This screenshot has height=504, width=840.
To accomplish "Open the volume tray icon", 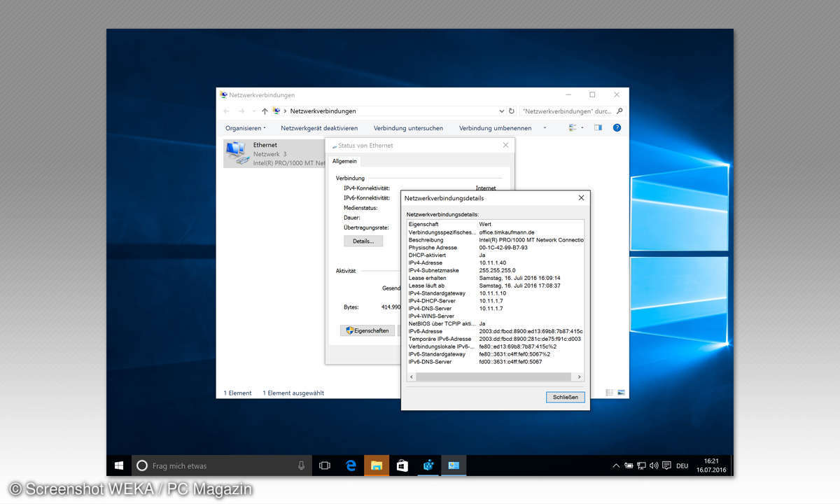I will [654, 465].
